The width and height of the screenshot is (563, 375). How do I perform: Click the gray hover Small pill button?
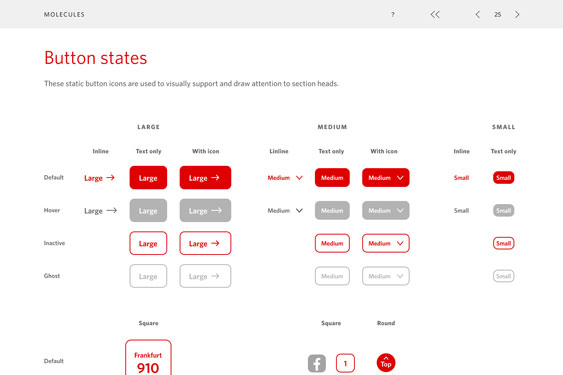503,210
